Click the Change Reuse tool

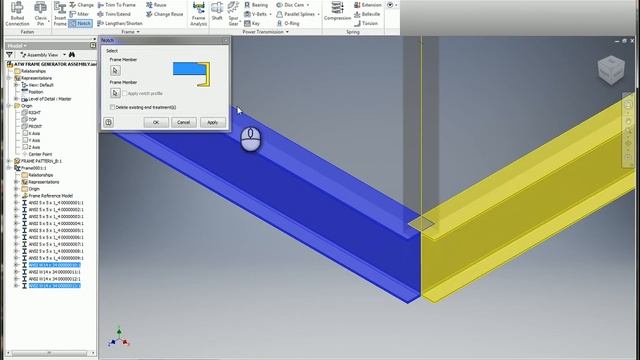[164, 14]
